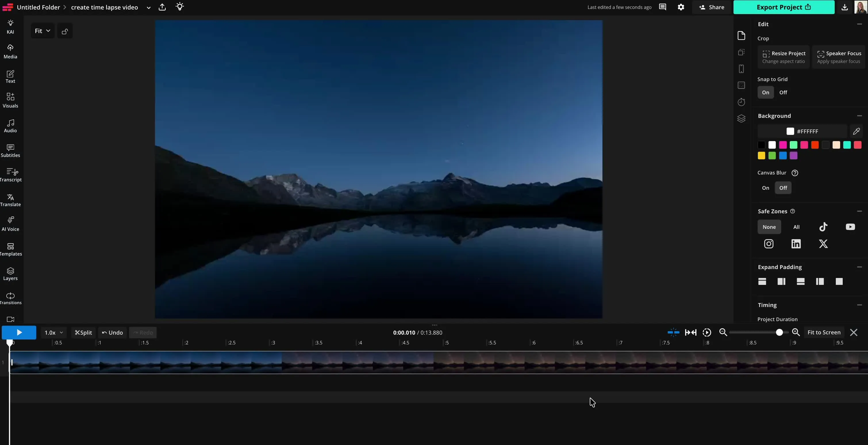
Task: Click the #FFFFFF background hex field
Action: (802, 131)
